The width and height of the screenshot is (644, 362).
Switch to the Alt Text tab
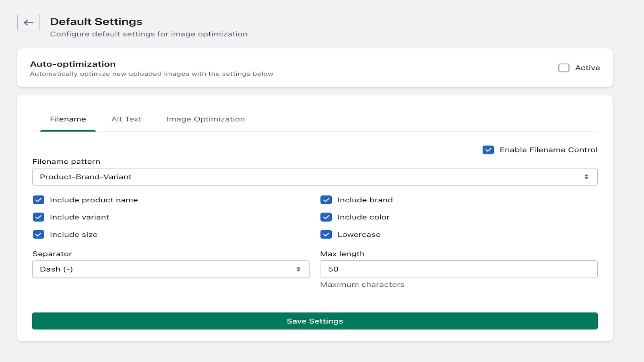pos(126,119)
